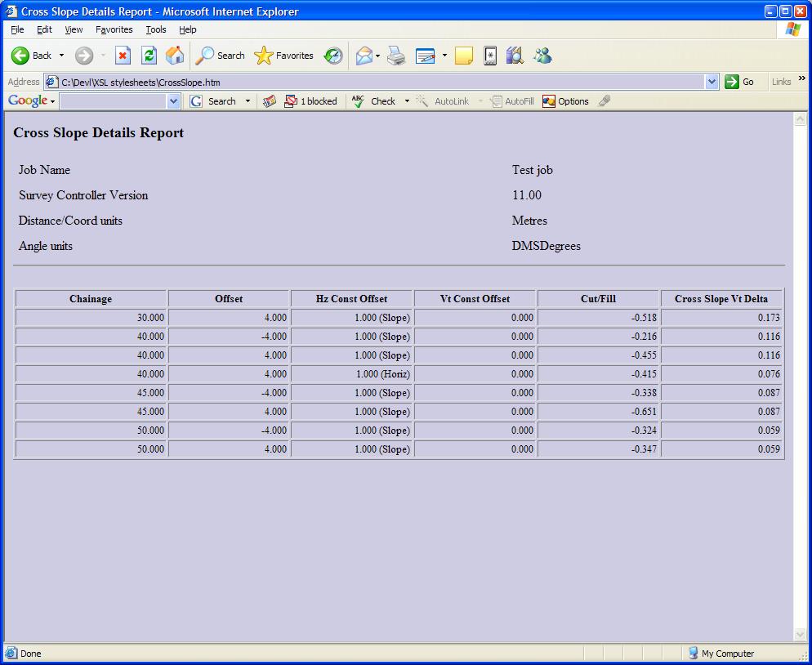Screen dimensions: 812x665
Task: Open the History icon in toolbar
Action: (333, 56)
